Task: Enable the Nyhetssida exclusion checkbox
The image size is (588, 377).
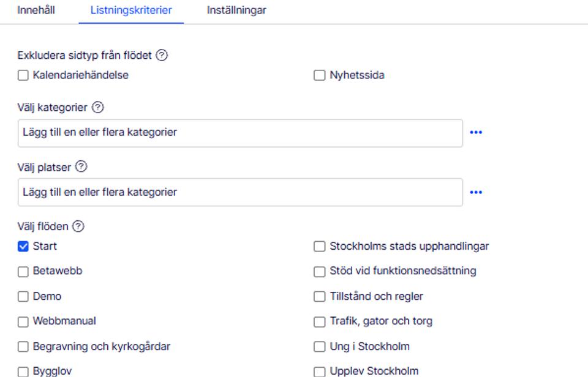Action: 320,75
